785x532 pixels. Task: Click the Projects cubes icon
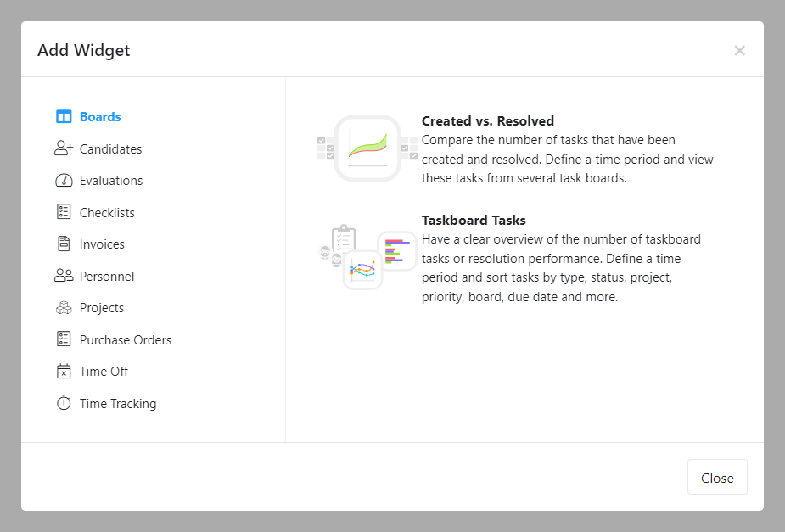pos(64,308)
